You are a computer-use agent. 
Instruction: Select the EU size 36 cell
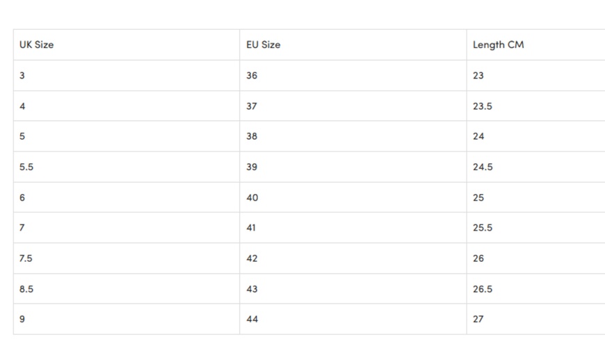(x=252, y=75)
